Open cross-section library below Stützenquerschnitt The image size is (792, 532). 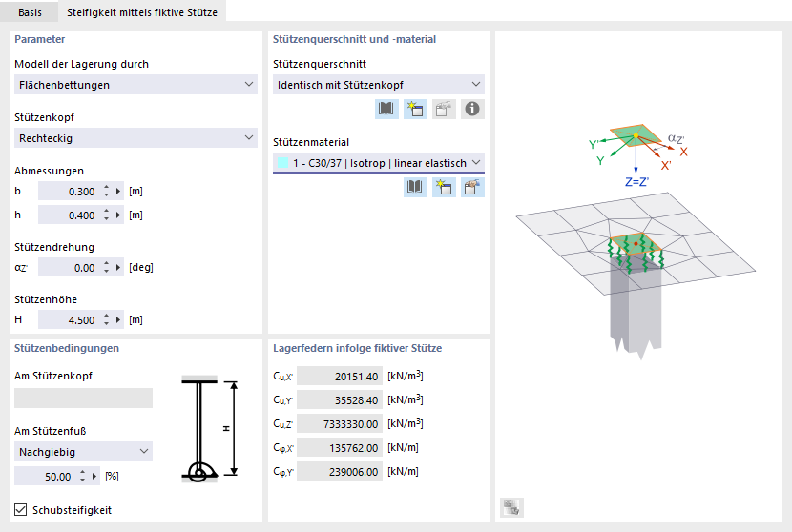click(386, 109)
